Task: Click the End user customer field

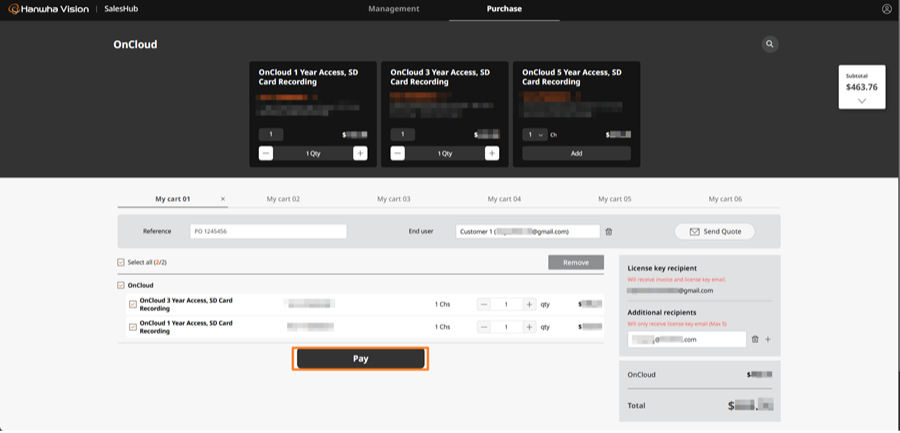Action: point(528,231)
